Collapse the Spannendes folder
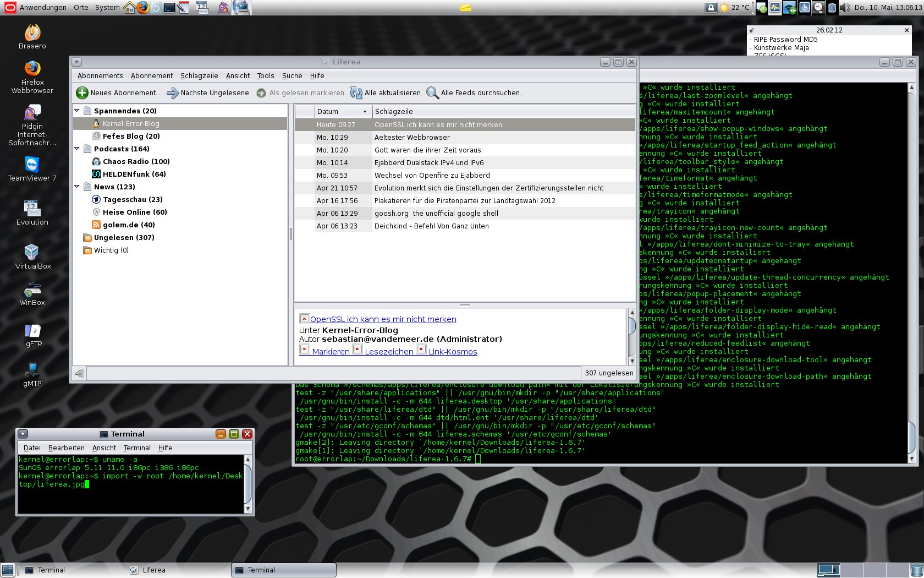 [77, 111]
